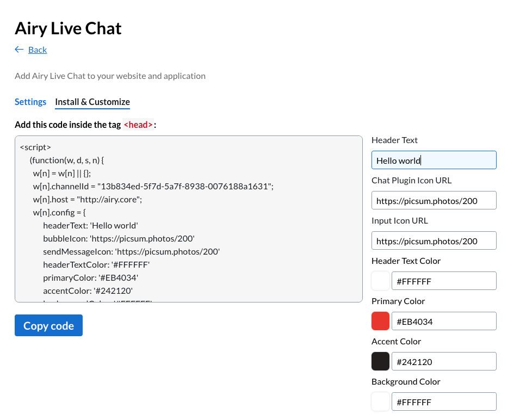
Task: Open the Background Color swatch
Action: [380, 402]
